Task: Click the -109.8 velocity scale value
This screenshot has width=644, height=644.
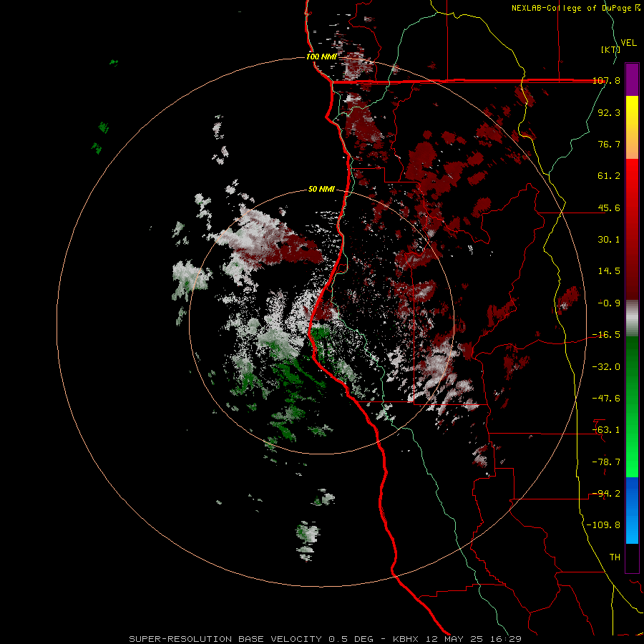Action: click(603, 525)
